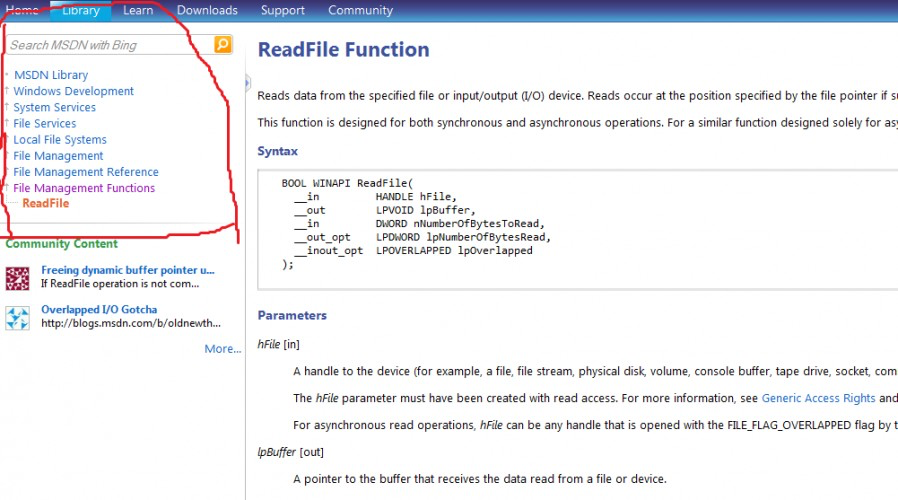Click 'HANDLE hFile,' in the code block
The height and width of the screenshot is (500, 898).
coord(416,196)
